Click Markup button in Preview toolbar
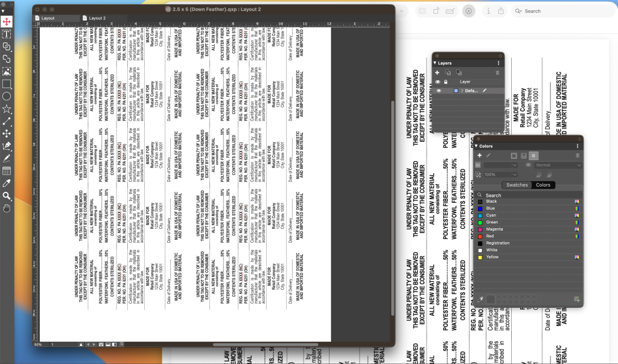Screen dimensions: 618x364 [x=468, y=11]
